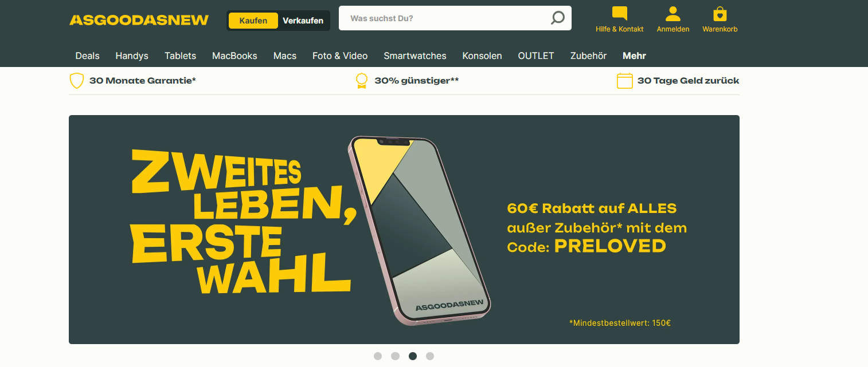The width and height of the screenshot is (868, 367).
Task: Click the Zweites Leben promo banner
Action: click(404, 230)
